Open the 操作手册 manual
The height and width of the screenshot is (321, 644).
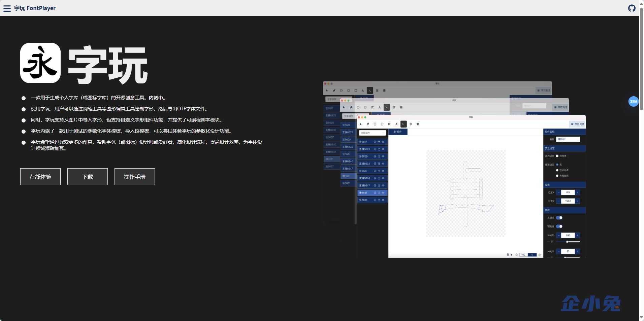pos(135,177)
